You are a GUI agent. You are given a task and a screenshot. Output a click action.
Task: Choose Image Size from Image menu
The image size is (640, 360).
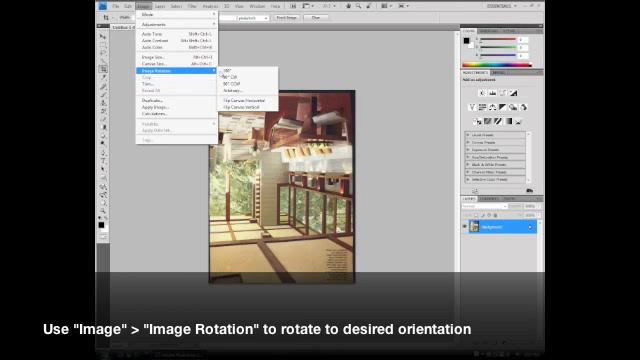pyautogui.click(x=177, y=57)
